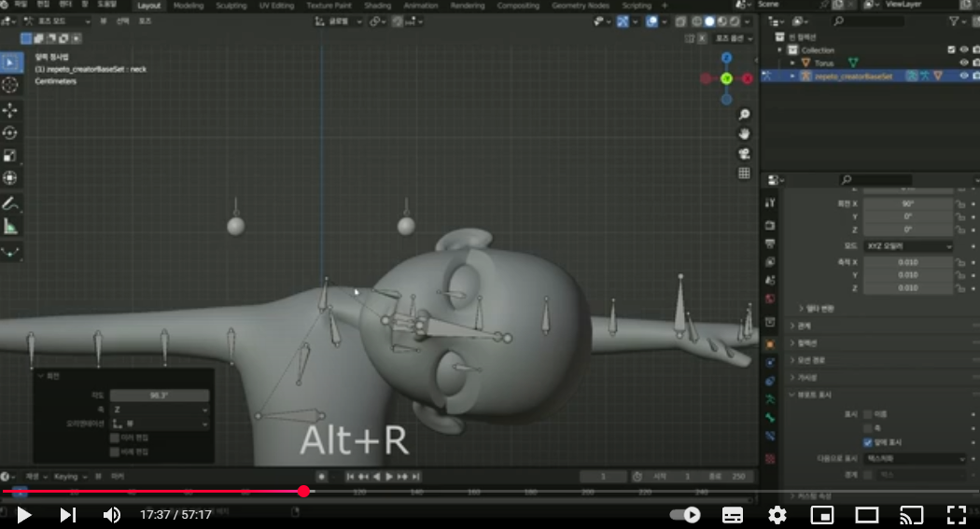The height and width of the screenshot is (529, 980).
Task: Select solid viewport shading mode
Action: point(709,21)
